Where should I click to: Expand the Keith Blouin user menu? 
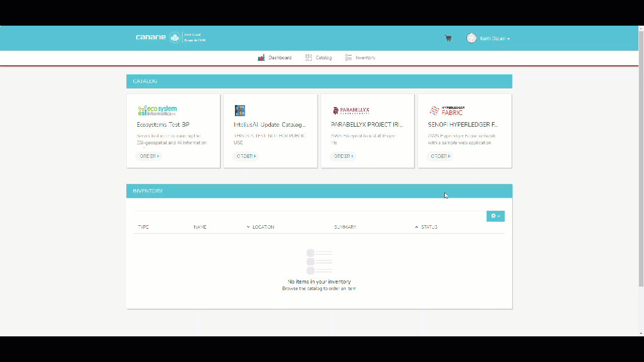(495, 39)
